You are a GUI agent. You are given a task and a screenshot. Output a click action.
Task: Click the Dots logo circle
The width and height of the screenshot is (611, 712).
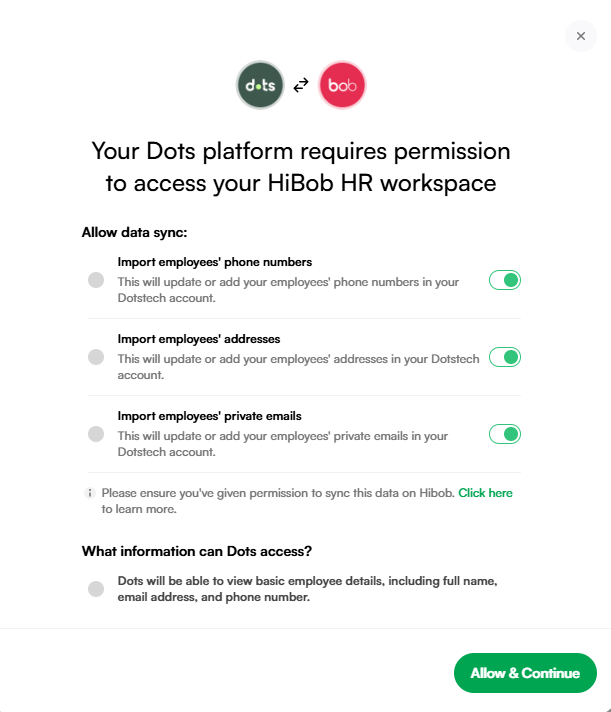(260, 85)
